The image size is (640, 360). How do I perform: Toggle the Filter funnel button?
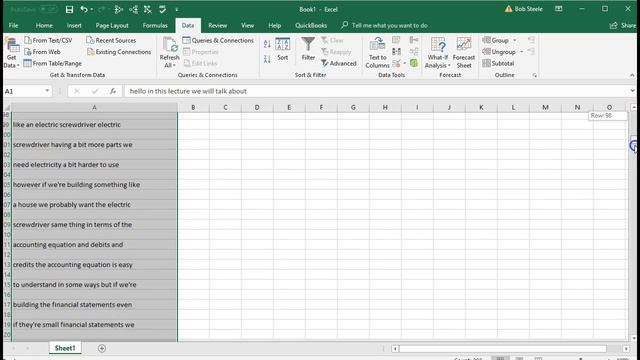click(x=308, y=49)
